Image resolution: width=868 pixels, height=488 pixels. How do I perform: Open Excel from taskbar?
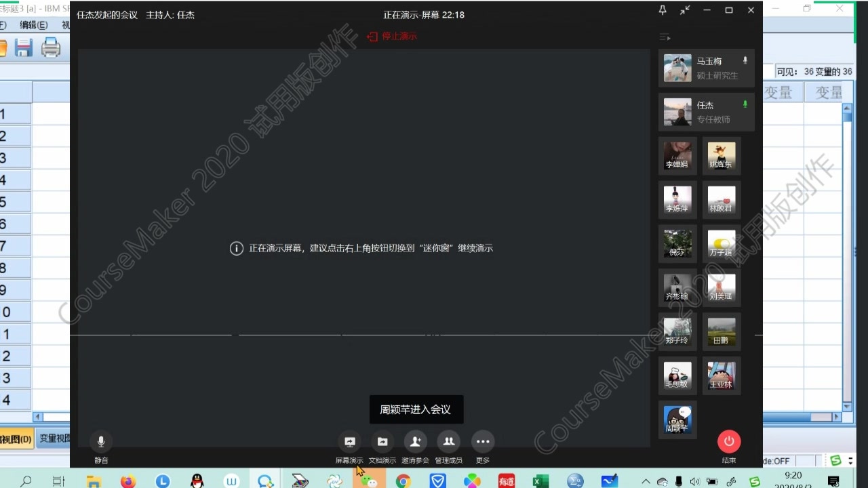coord(540,481)
